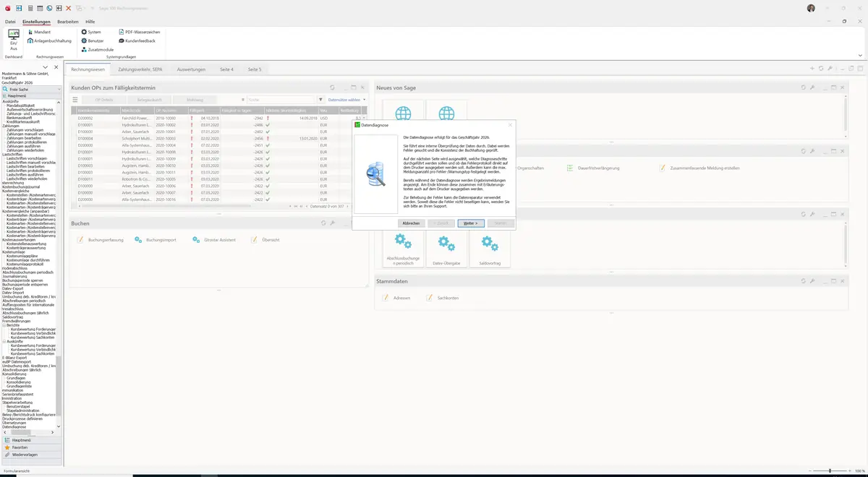
Task: Open Kundenfeedback from the ribbon
Action: pyautogui.click(x=137, y=41)
